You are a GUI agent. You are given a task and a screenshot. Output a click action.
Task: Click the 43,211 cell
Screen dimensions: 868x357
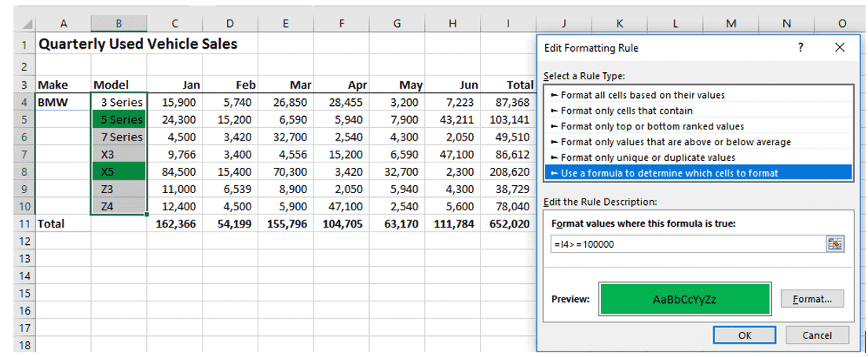(452, 118)
